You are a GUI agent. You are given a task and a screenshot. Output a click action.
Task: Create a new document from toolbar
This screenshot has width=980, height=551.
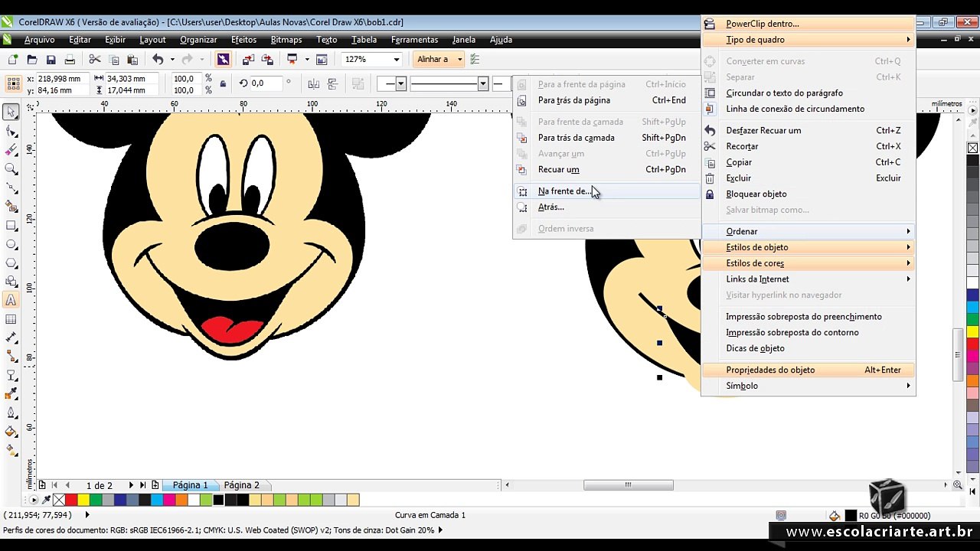pos(13,59)
